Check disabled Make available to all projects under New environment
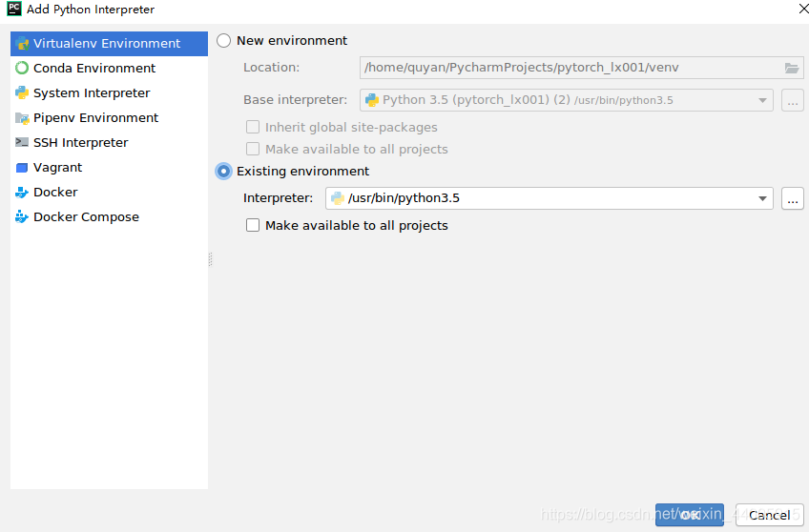The height and width of the screenshot is (532, 809). click(253, 149)
